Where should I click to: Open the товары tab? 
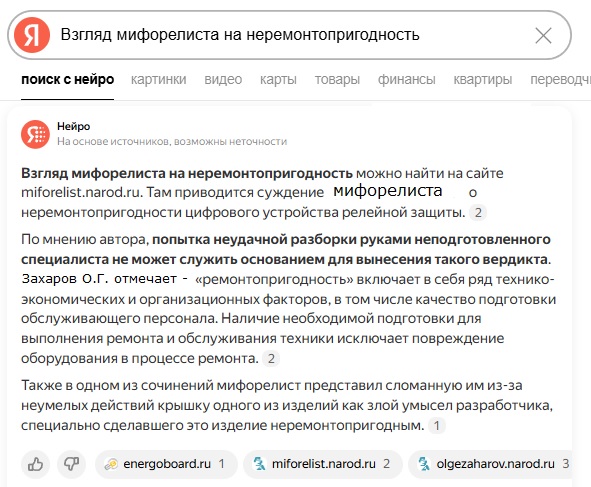coord(337,79)
